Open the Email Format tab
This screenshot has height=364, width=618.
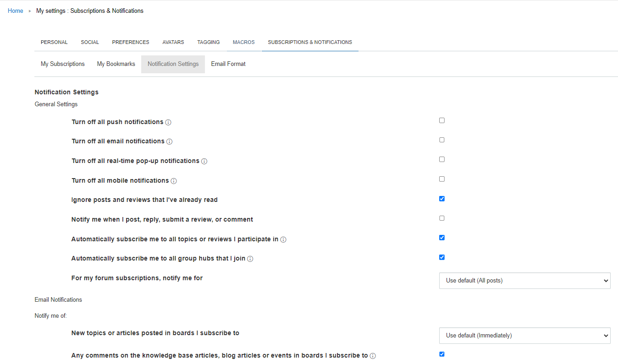228,64
